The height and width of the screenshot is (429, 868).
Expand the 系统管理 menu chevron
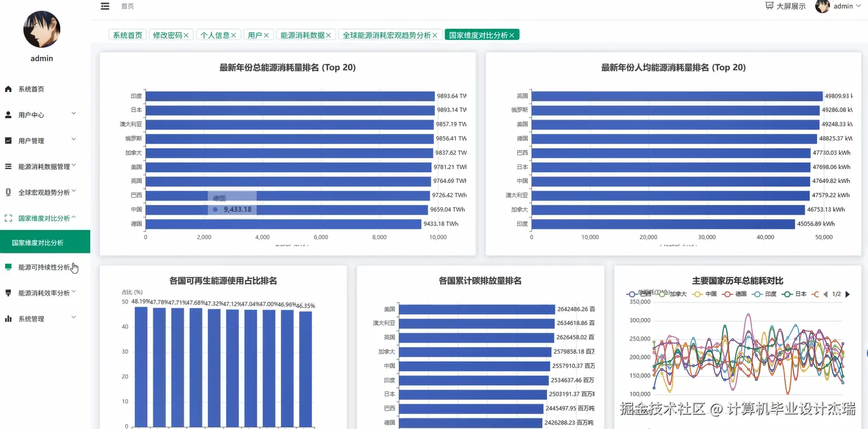[x=74, y=317]
